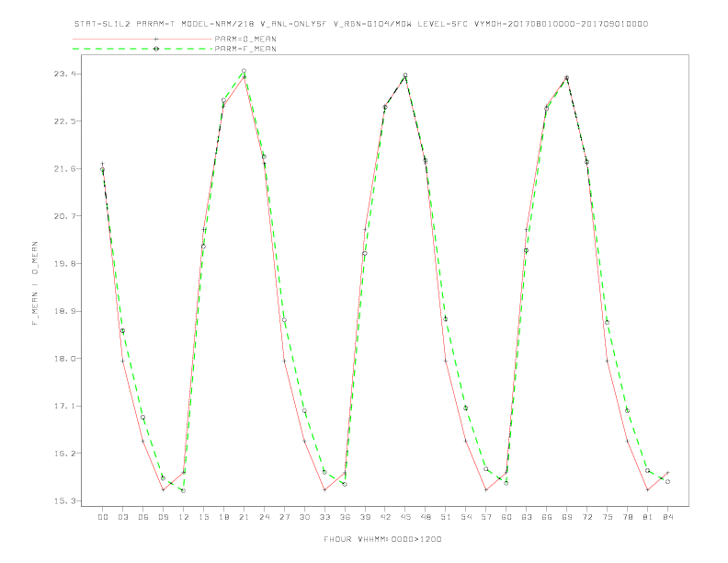Screen dimensions: 728x563
Task: Click the x-axis tick label 69
Action: [x=567, y=517]
